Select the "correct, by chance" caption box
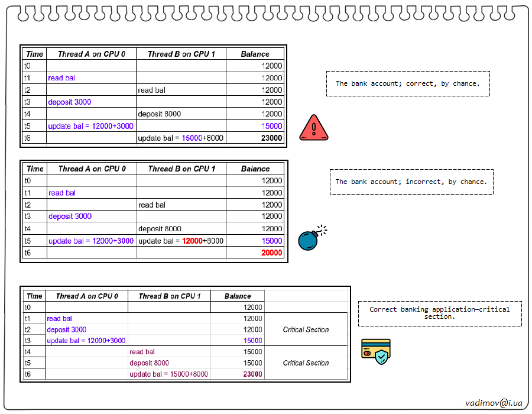Viewport: 532px width, 414px height. click(408, 83)
